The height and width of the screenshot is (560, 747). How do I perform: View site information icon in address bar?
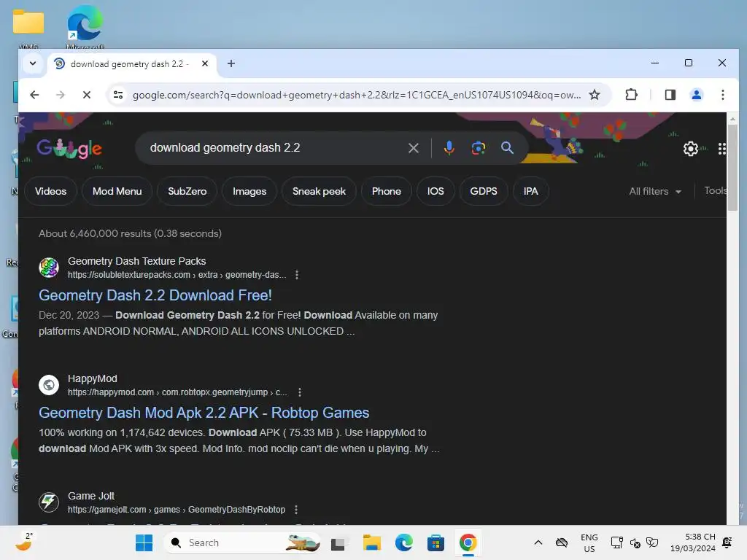(118, 95)
